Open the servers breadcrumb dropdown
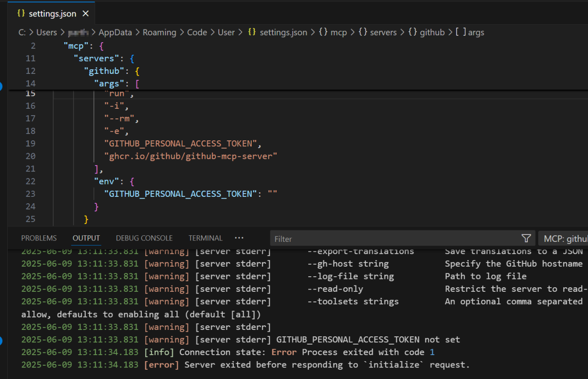 384,32
